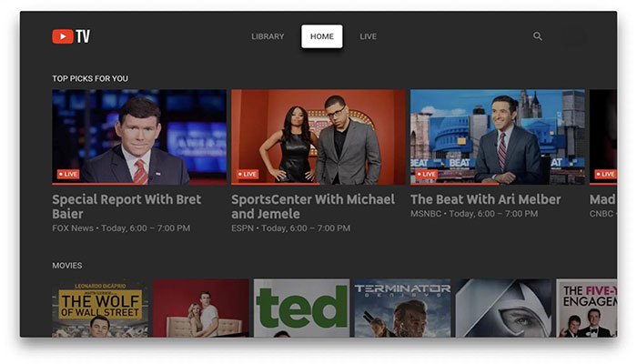Click the SportsCenter With Michael and Jemele title

(x=313, y=207)
